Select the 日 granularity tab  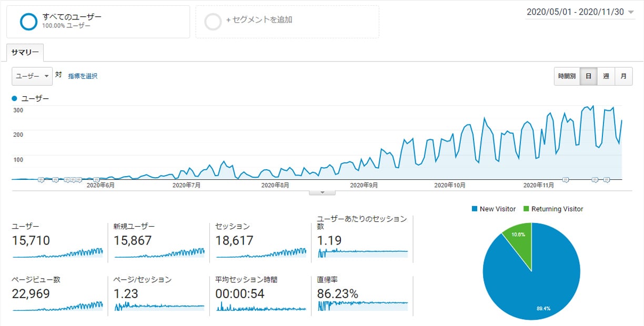[x=589, y=76]
